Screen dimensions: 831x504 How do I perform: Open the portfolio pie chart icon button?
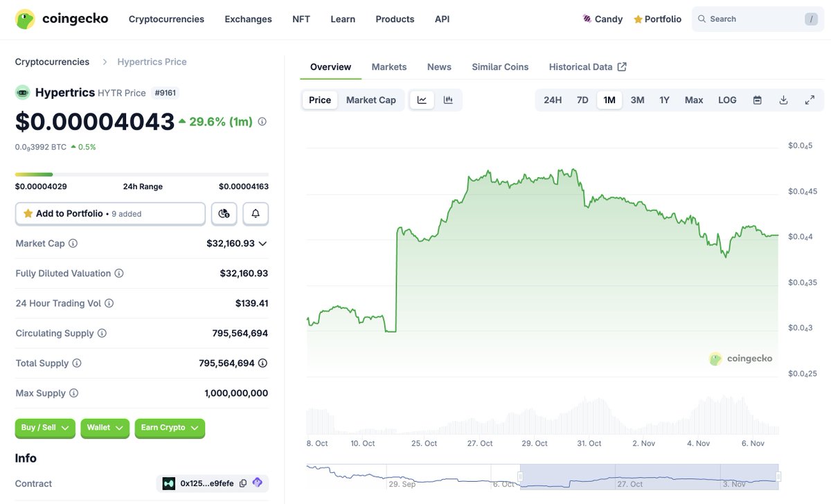[x=224, y=214]
